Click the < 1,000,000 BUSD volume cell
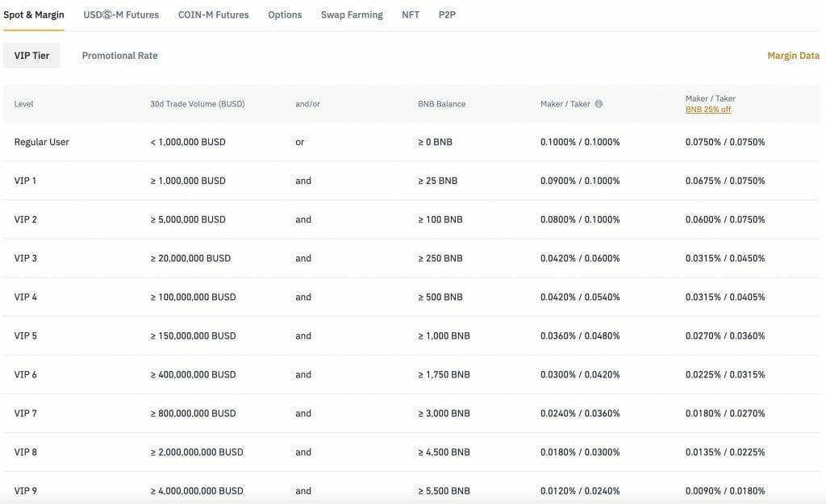This screenshot has height=504, width=826. click(188, 142)
